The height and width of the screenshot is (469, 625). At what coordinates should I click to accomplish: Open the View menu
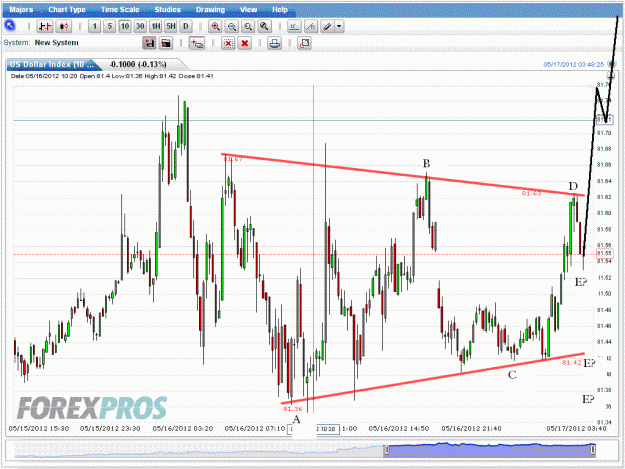248,10
